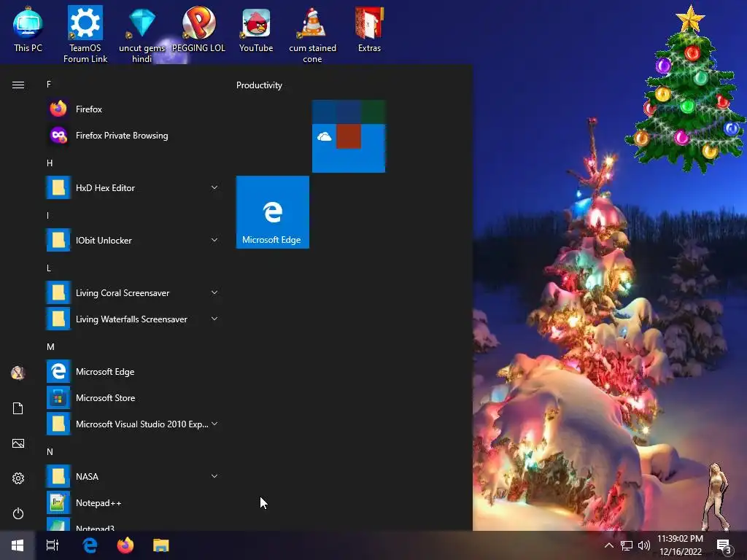This screenshot has height=560, width=747.
Task: Open the taskbar clock and date
Action: click(681, 545)
